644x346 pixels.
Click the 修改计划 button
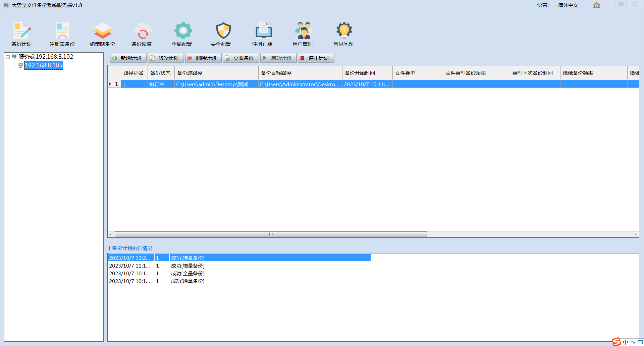[x=166, y=58]
